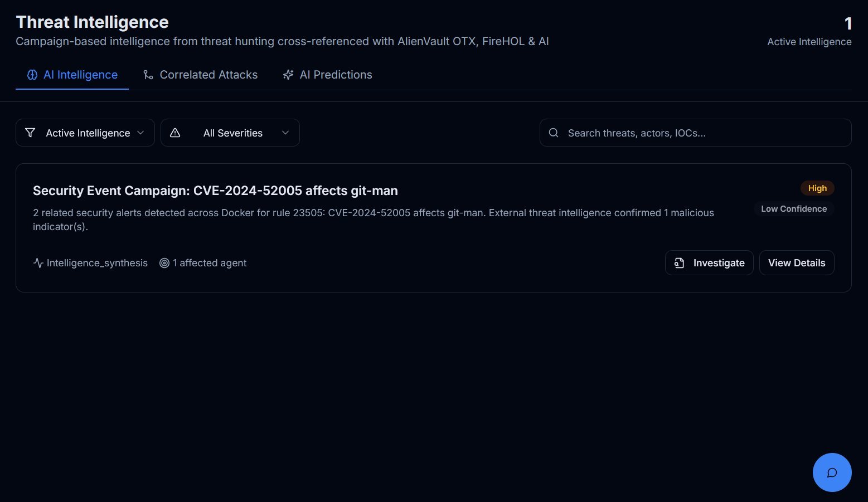868x502 pixels.
Task: Select the AI Intelligence tab
Action: pos(80,75)
